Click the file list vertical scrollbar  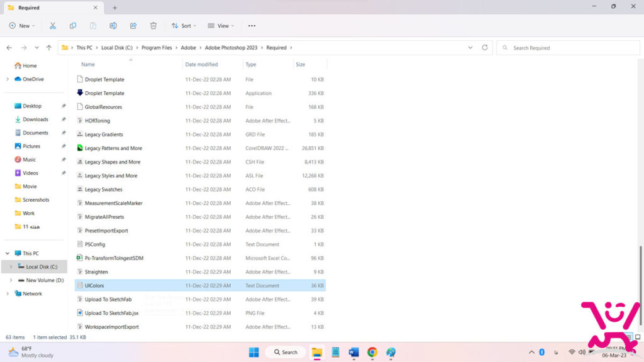pyautogui.click(x=640, y=285)
